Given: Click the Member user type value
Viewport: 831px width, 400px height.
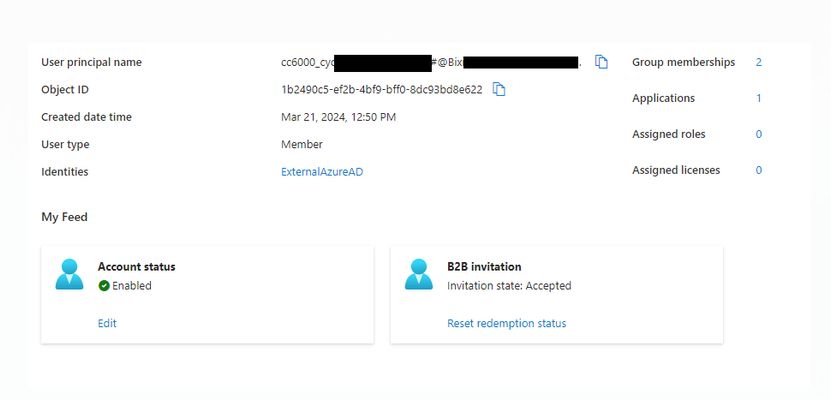Looking at the screenshot, I should click(x=302, y=145).
